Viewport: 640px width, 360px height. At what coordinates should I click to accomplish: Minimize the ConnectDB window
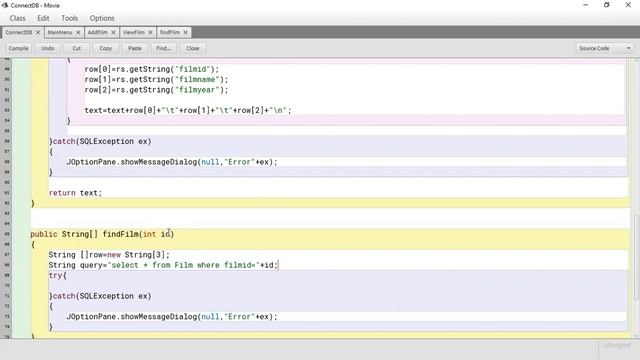[x=585, y=5]
